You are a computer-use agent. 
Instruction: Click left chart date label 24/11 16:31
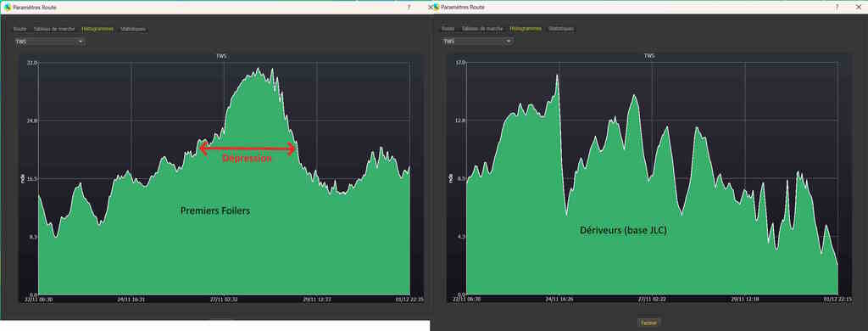[131, 300]
